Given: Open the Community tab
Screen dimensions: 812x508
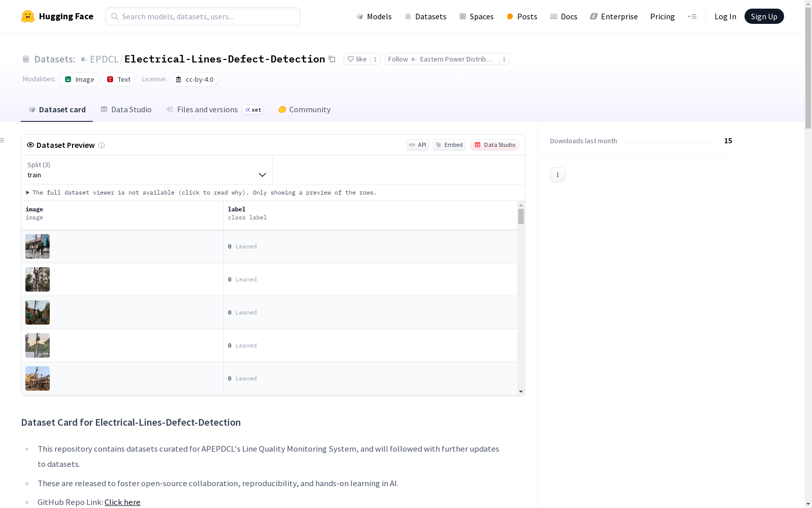Looking at the screenshot, I should [304, 110].
